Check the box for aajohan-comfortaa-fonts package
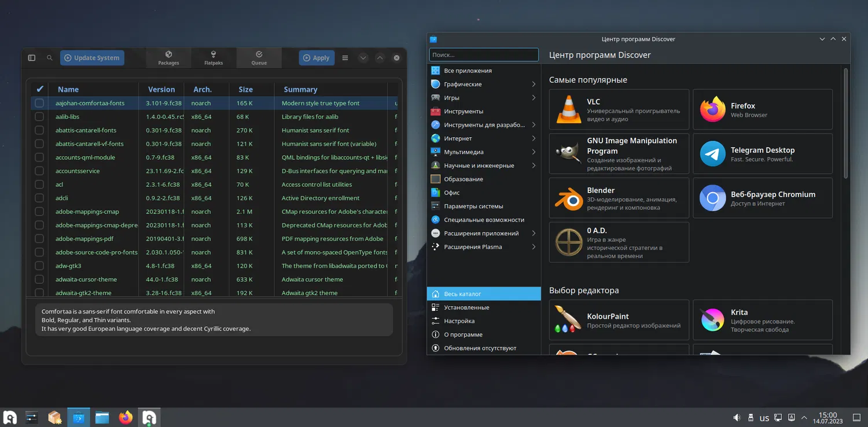 pyautogui.click(x=39, y=103)
